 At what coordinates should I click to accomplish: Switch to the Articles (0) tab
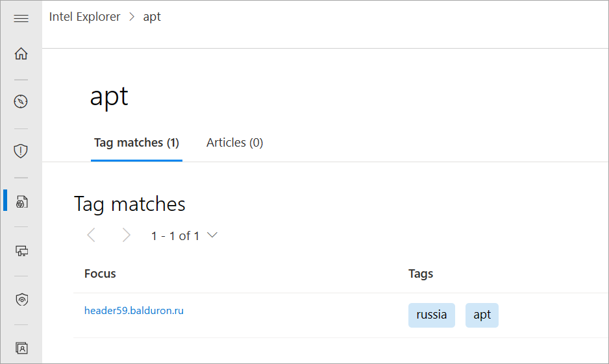234,143
